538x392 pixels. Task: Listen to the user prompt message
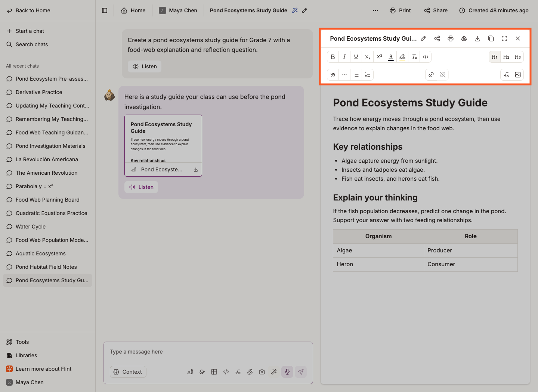tap(145, 66)
